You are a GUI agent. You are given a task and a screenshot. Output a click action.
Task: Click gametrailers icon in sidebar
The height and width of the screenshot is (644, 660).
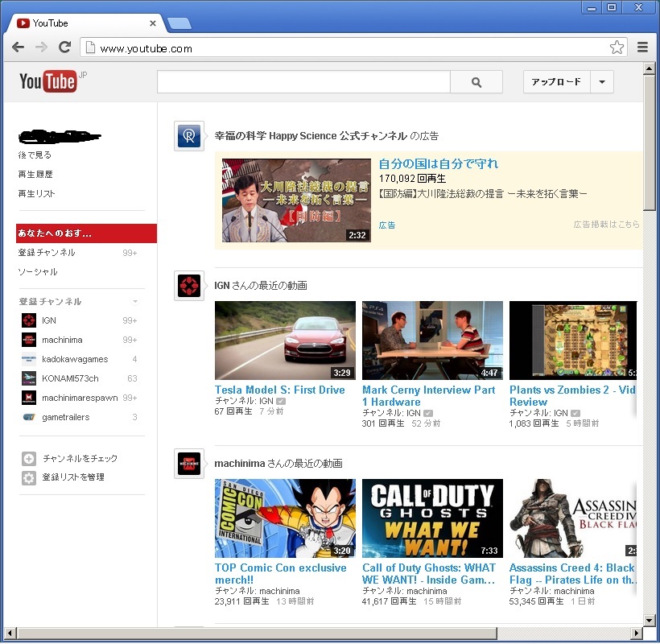click(x=29, y=417)
